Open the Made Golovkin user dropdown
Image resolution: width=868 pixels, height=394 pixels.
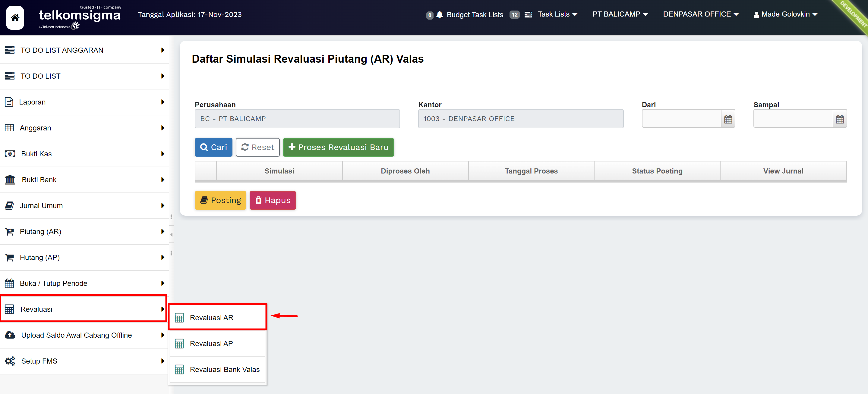(x=785, y=14)
